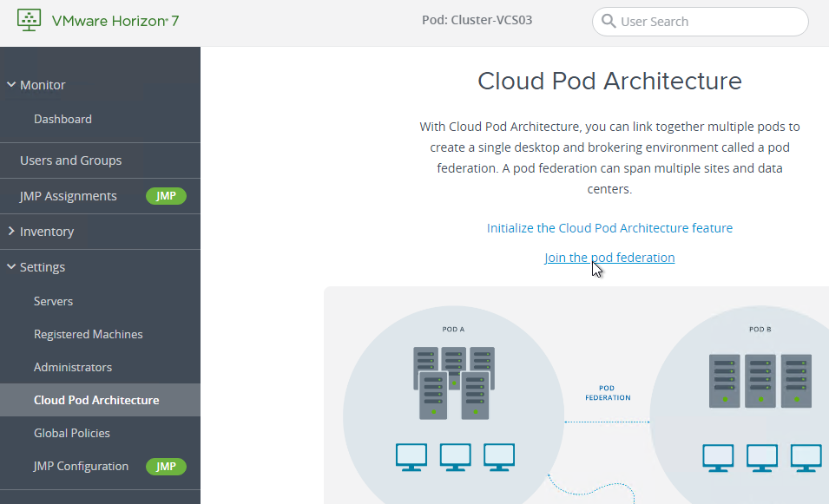The width and height of the screenshot is (829, 504).
Task: Click the VMware Horizon 7 title text
Action: tap(115, 21)
